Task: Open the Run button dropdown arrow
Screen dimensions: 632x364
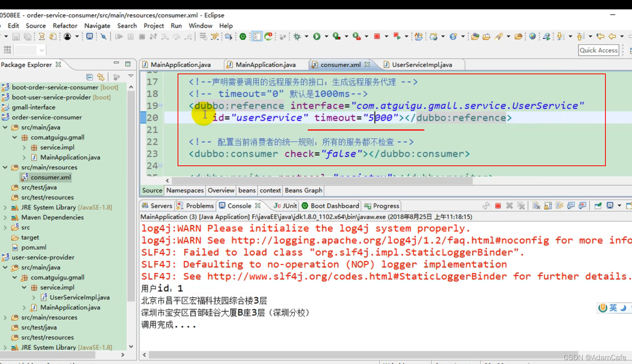Action: tap(326, 36)
